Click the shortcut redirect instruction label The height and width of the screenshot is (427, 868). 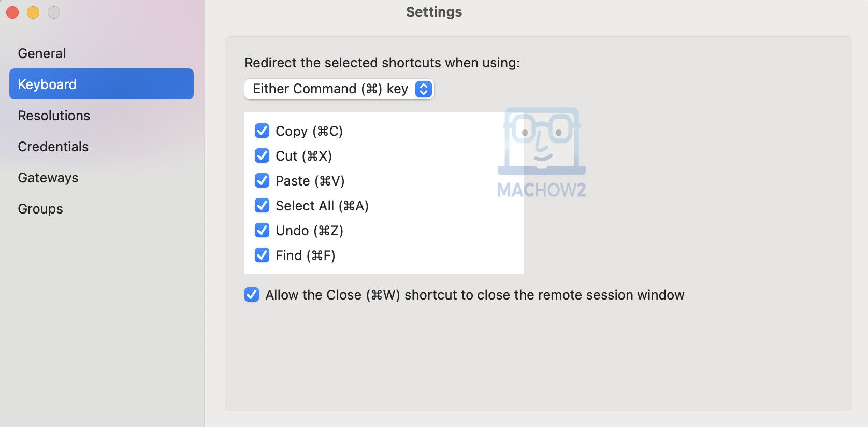pyautogui.click(x=382, y=62)
